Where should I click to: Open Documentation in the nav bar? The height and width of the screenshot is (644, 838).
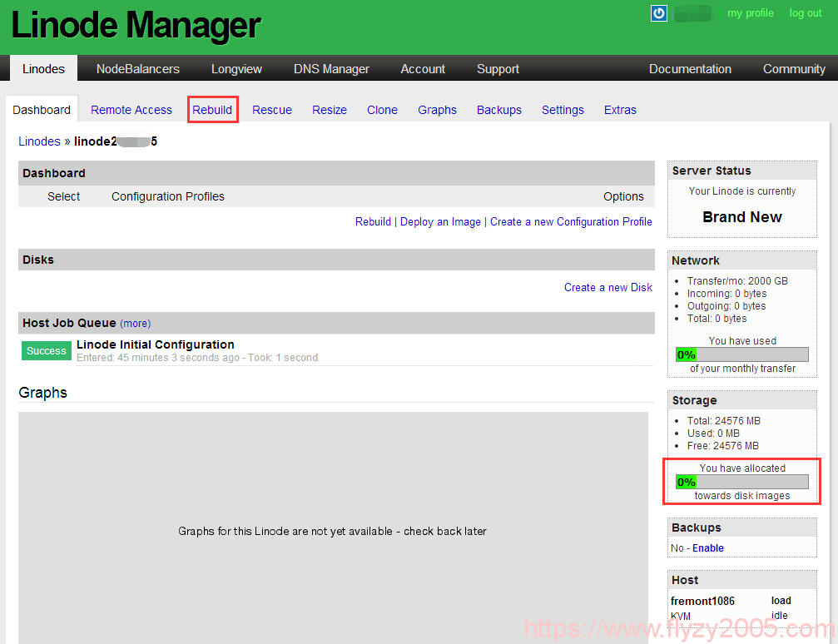(x=690, y=69)
